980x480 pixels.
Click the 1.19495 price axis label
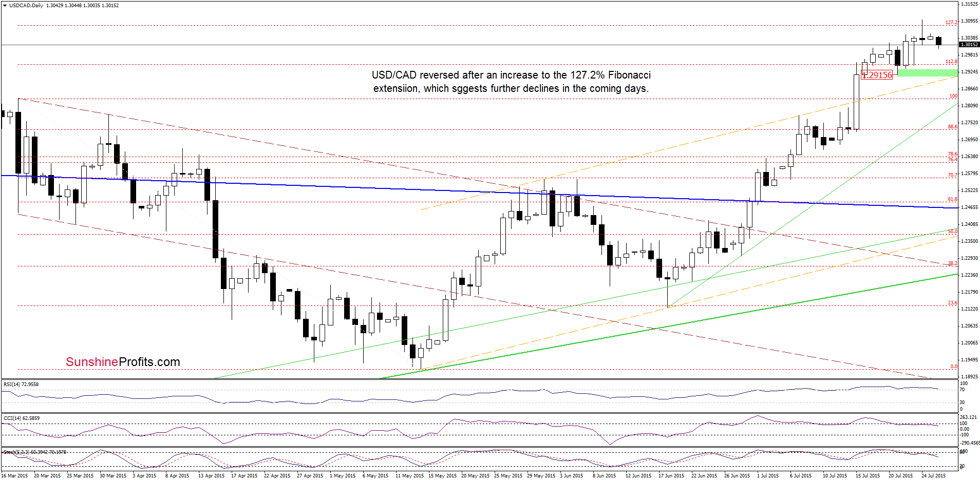pyautogui.click(x=969, y=360)
